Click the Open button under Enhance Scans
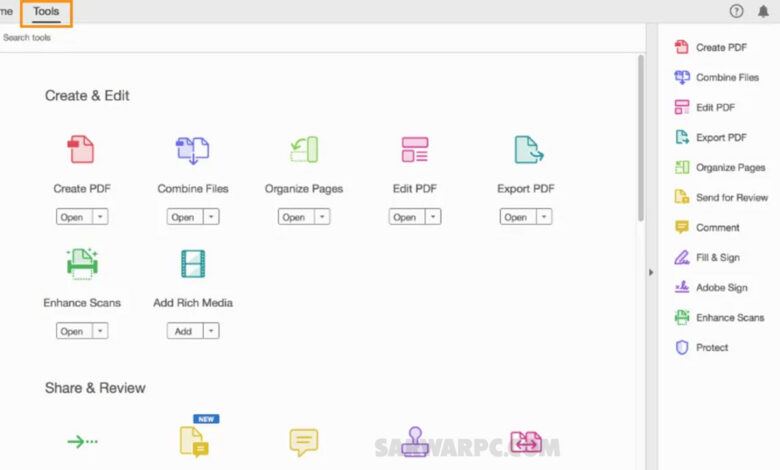This screenshot has height=470, width=780. point(74,331)
